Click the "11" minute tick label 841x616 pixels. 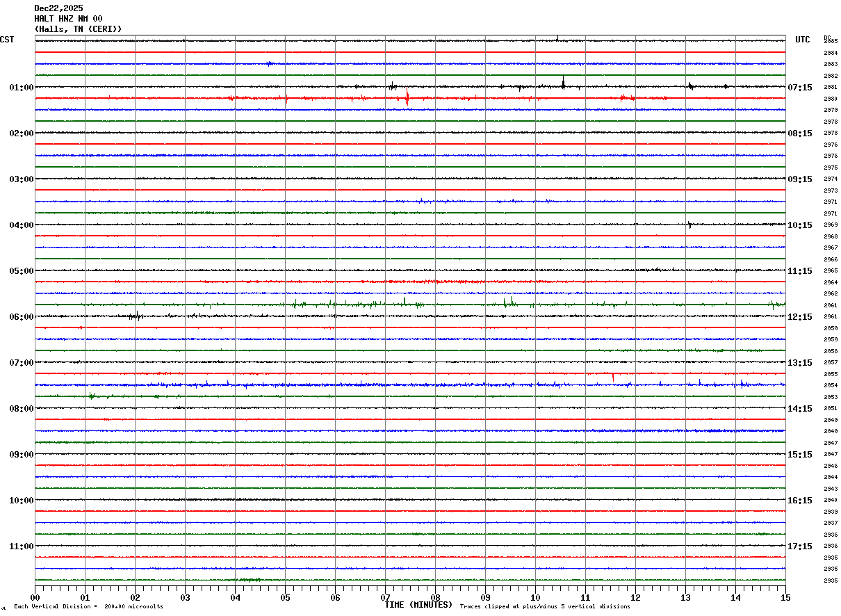pyautogui.click(x=585, y=597)
